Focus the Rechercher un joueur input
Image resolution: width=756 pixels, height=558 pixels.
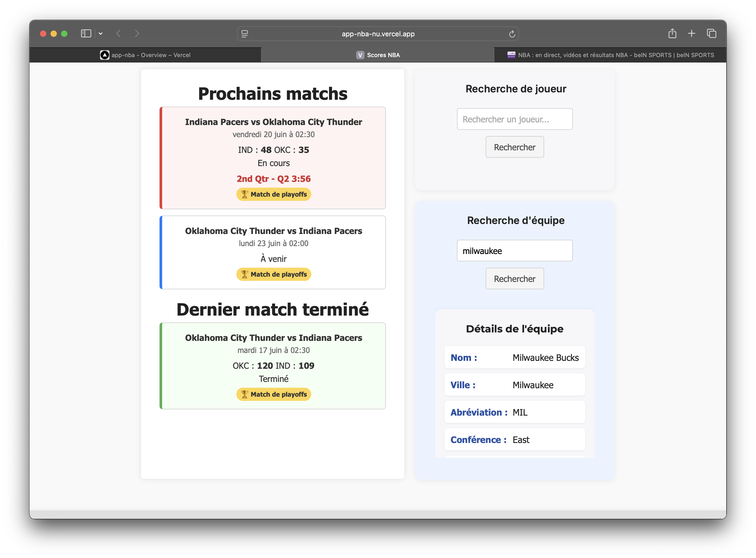pos(514,119)
